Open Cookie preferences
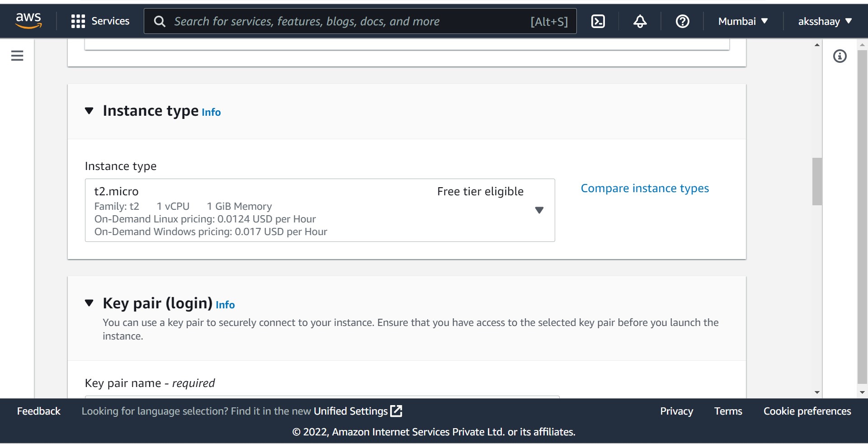 (807, 411)
